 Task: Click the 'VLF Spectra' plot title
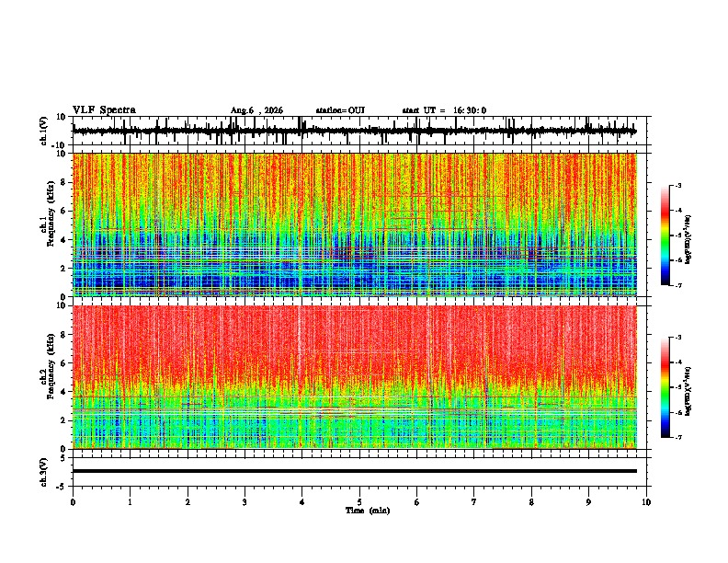point(104,110)
